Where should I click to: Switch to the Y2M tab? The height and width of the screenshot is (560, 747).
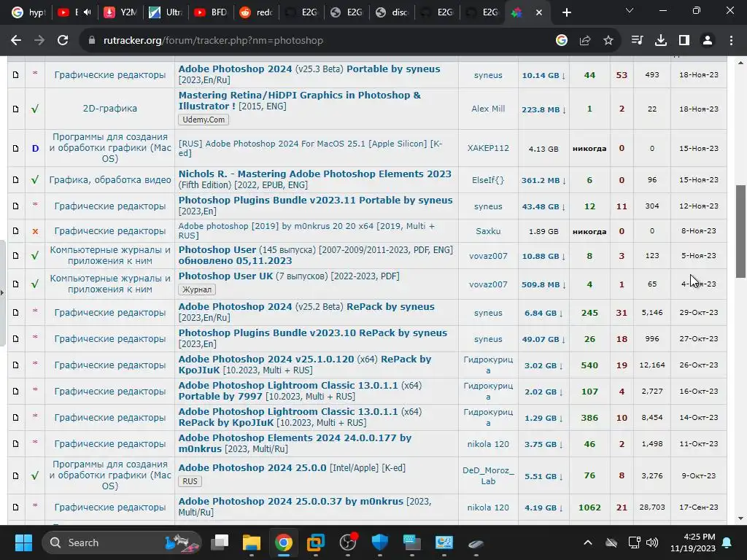(120, 12)
